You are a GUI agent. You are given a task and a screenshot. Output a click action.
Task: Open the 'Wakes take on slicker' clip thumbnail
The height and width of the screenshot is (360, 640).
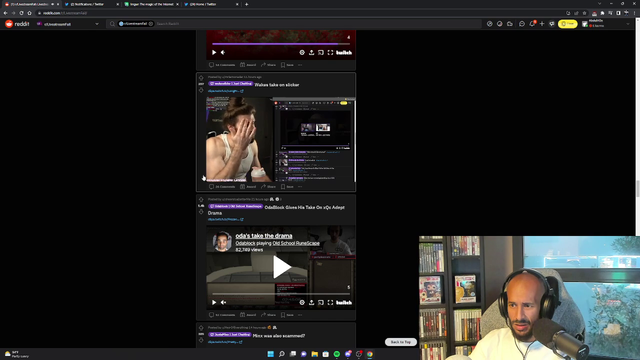pyautogui.click(x=281, y=140)
